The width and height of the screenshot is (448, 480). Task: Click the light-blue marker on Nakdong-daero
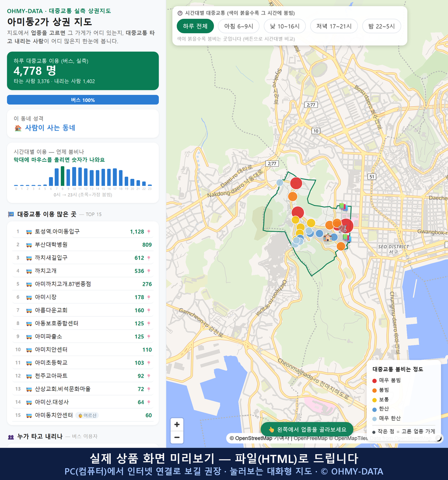click(280, 182)
